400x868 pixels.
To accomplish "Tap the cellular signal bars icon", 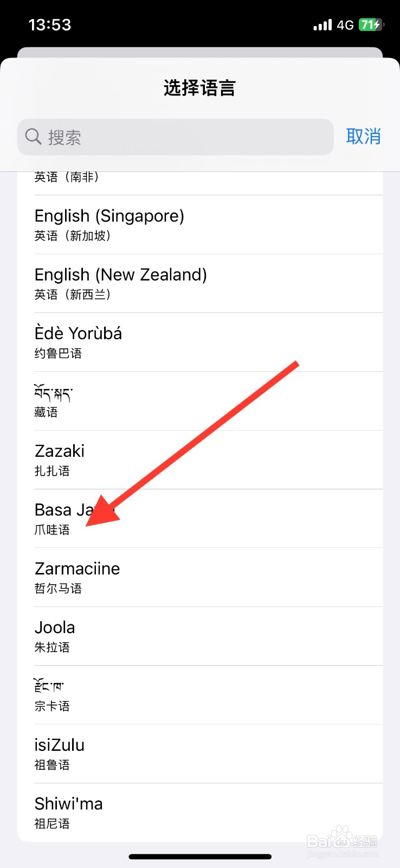I will pos(322,25).
